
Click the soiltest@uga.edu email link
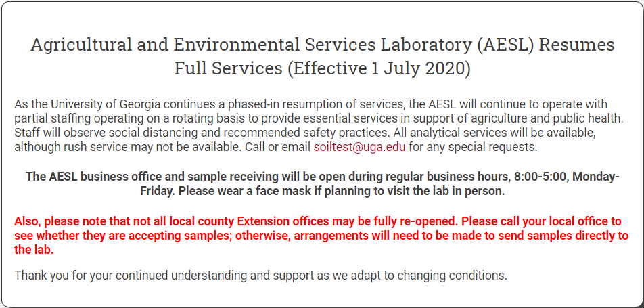pos(359,147)
